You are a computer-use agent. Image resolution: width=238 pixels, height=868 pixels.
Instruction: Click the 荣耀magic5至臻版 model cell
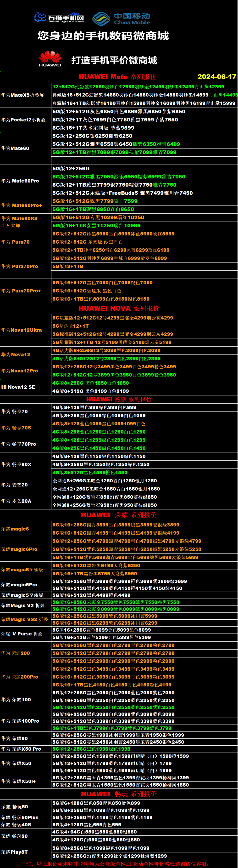coord(26,595)
